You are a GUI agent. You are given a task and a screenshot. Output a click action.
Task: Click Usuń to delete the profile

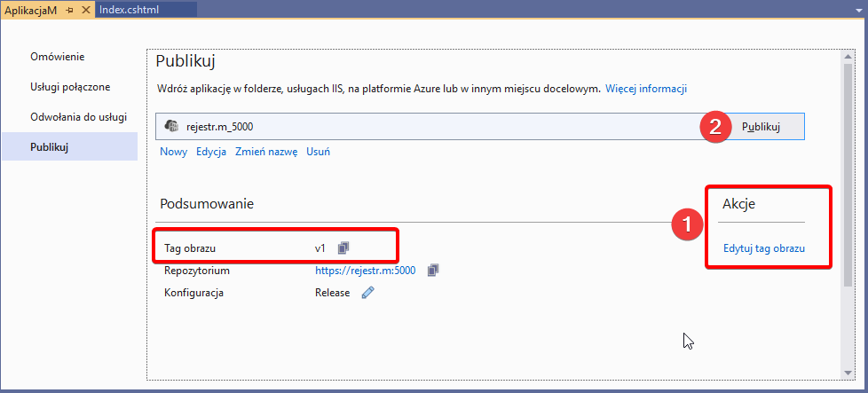point(318,152)
